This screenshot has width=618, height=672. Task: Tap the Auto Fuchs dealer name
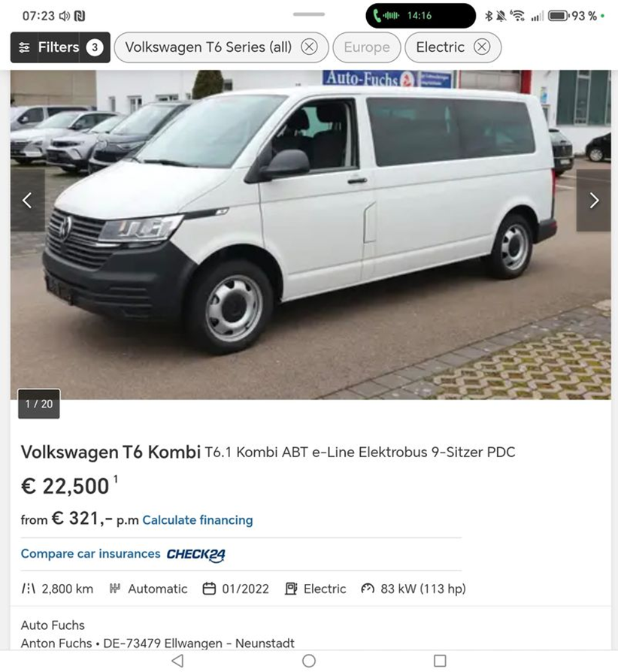53,625
